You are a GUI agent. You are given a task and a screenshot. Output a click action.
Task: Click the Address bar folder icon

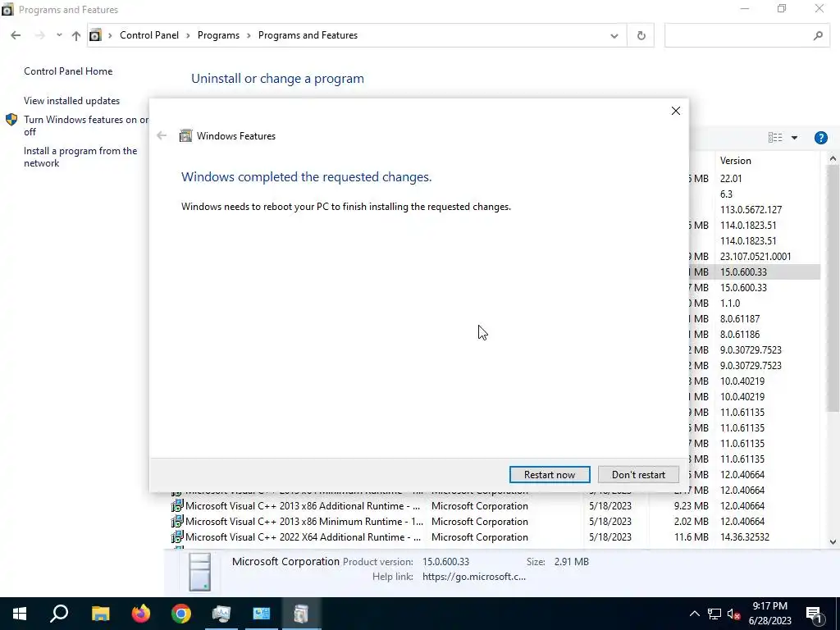(x=95, y=35)
